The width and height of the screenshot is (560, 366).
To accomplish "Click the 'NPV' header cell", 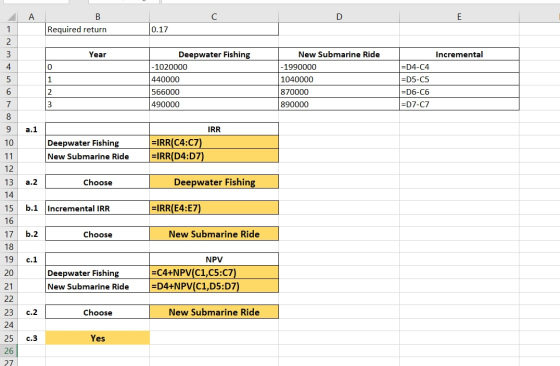I will pyautogui.click(x=214, y=260).
